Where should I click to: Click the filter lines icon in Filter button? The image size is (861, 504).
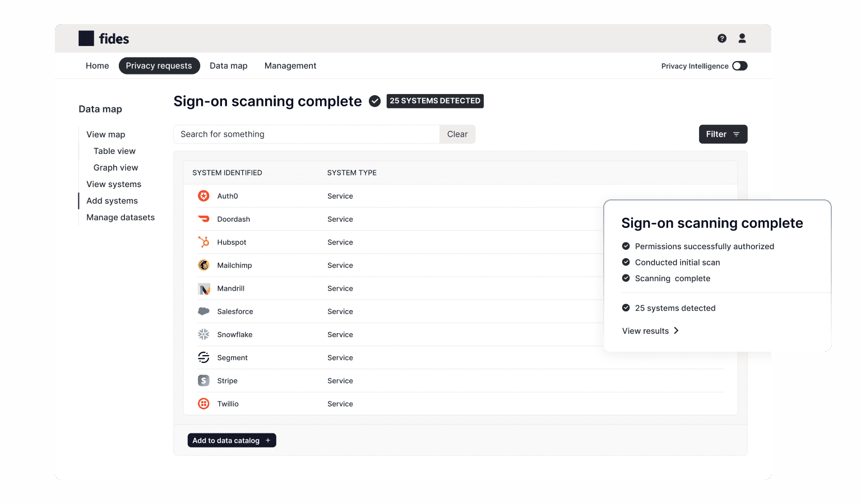(736, 134)
